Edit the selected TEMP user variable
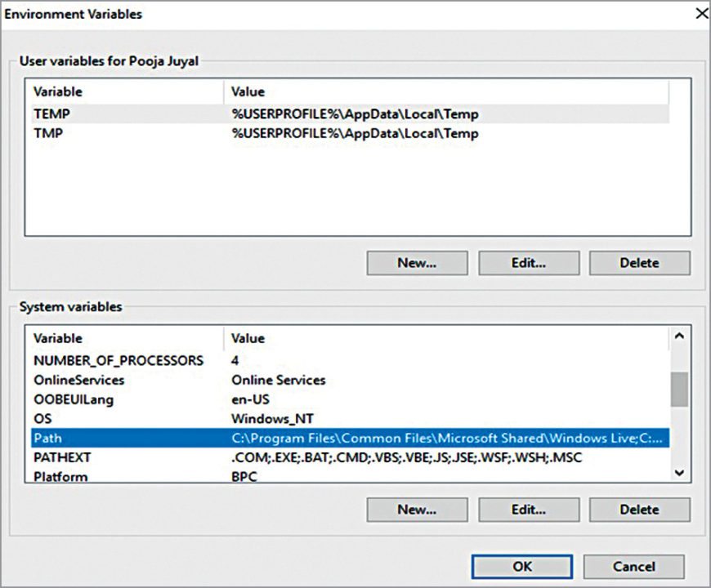Image resolution: width=711 pixels, height=588 pixels. click(x=528, y=262)
